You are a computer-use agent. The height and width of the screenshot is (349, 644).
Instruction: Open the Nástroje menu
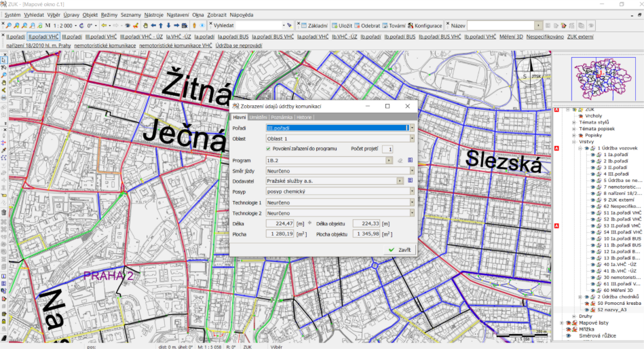point(153,14)
